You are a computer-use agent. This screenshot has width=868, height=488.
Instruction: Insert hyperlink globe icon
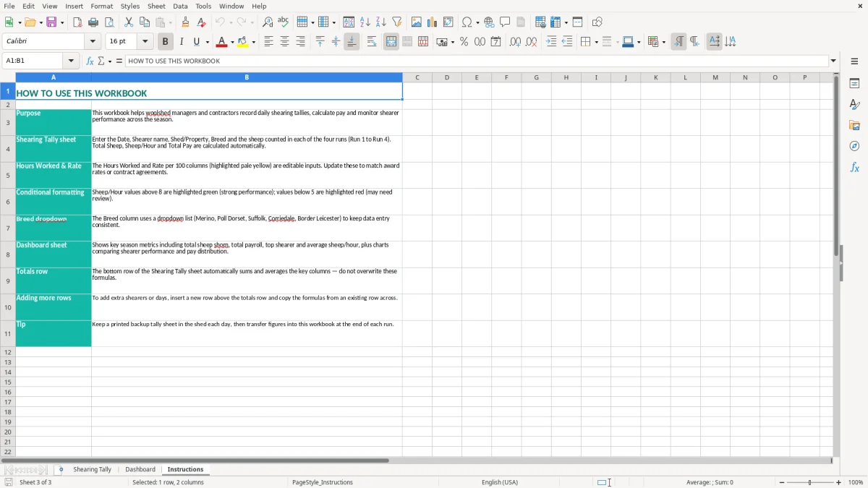489,22
